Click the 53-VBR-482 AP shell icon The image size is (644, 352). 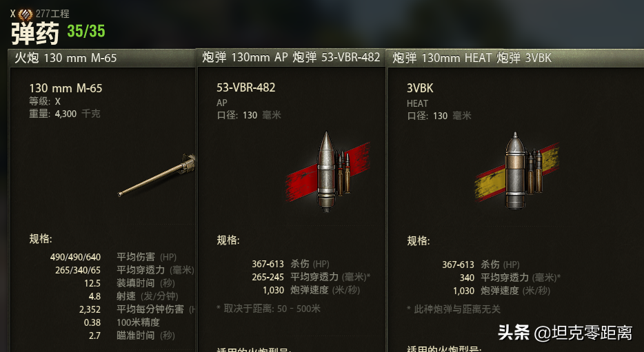pos(326,172)
